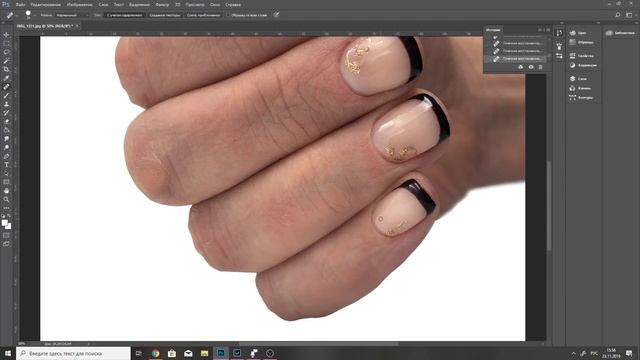Open the Edit Toolbar three-dots button

click(x=6, y=208)
